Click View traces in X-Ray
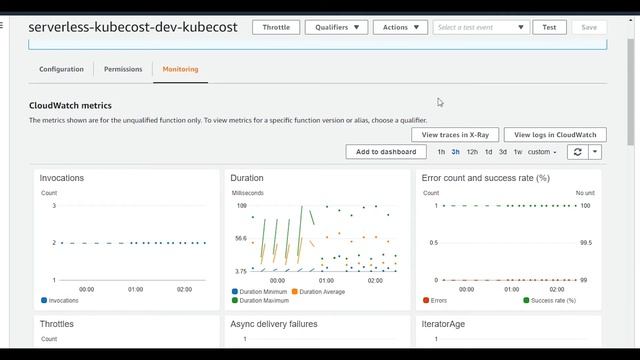The image size is (640, 360). pyautogui.click(x=455, y=135)
